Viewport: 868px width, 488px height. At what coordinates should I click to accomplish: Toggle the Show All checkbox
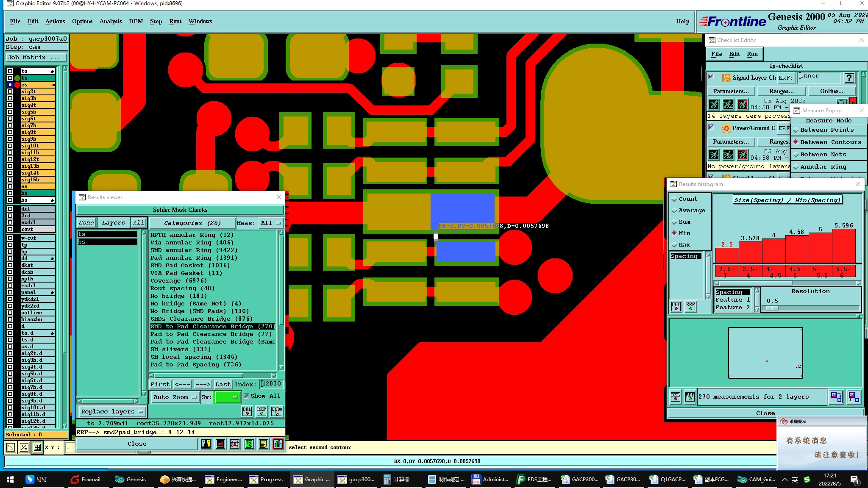(x=246, y=396)
